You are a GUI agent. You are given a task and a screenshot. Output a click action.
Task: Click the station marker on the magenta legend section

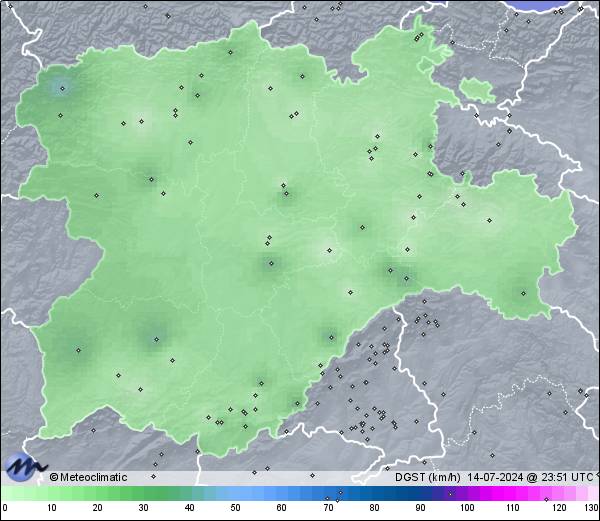[546, 499]
